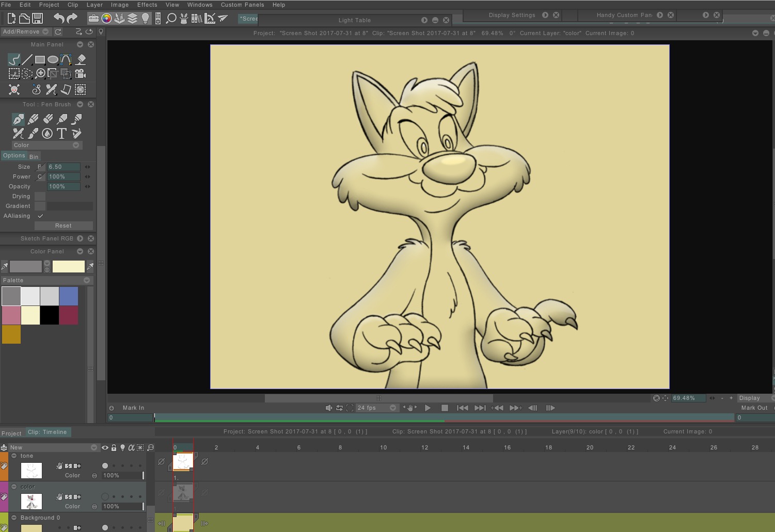Open the 24 fps frame rate dropdown
The image size is (775, 532).
376,408
